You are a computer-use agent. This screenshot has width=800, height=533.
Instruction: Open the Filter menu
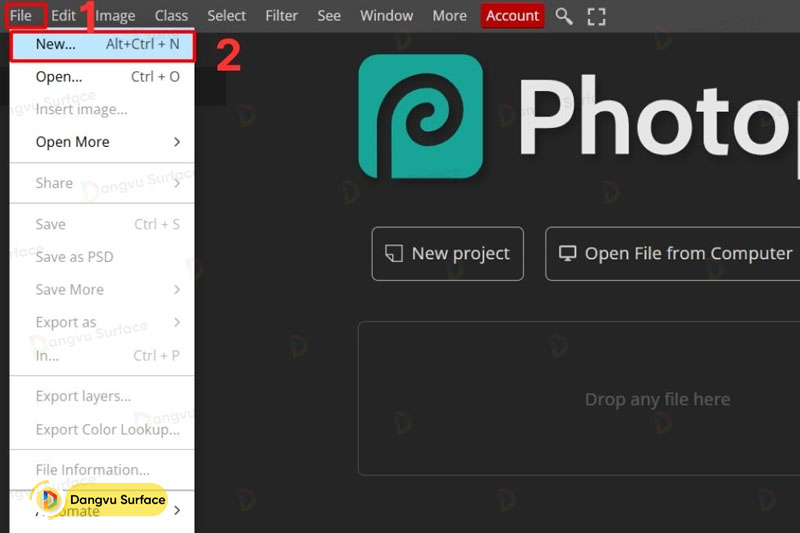[281, 16]
